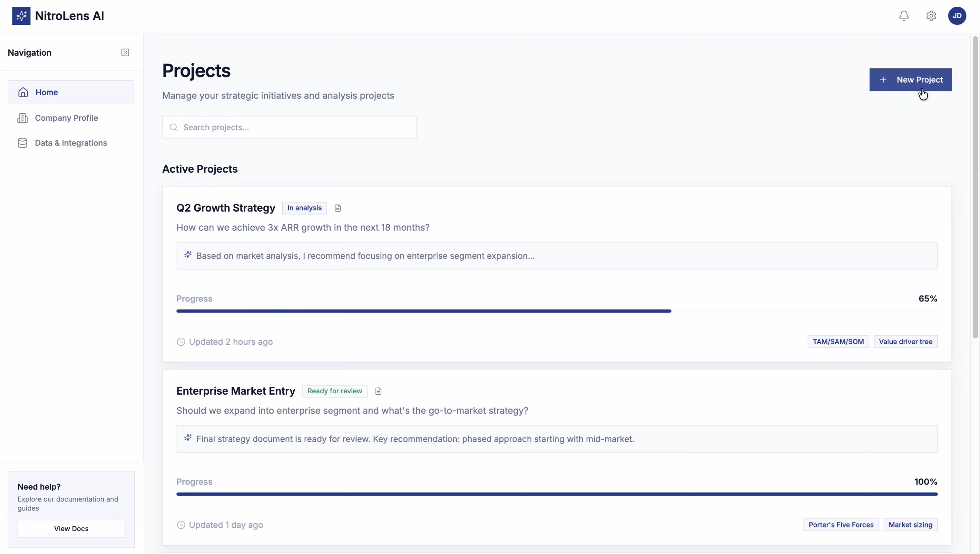The width and height of the screenshot is (980, 554).
Task: Click the Ready for review status badge
Action: [x=334, y=391]
